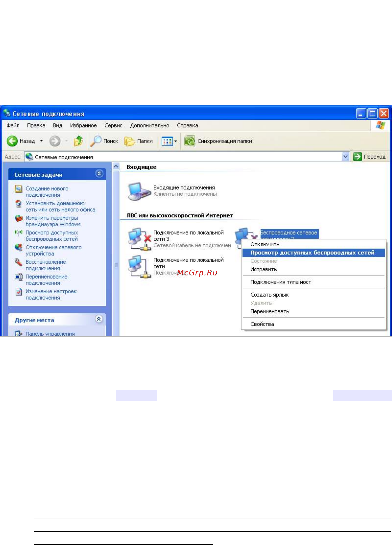Maximize the Сетевые подключения window
This screenshot has width=392, height=545.
tap(372, 113)
